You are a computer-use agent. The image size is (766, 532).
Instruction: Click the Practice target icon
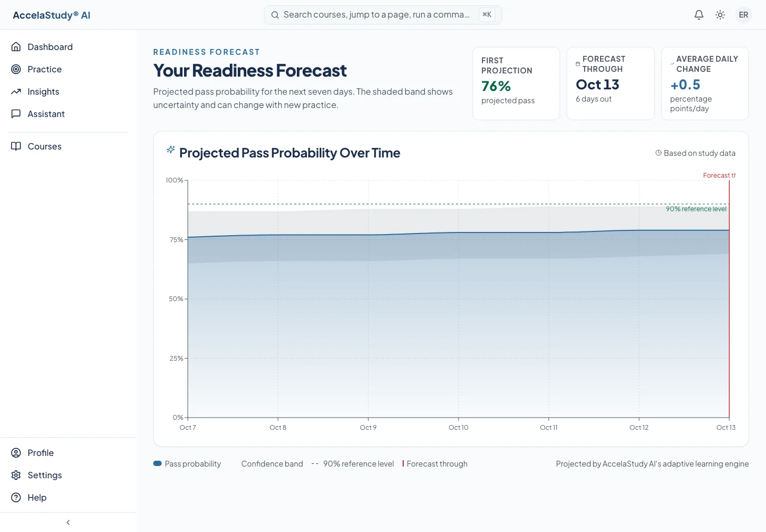[x=16, y=69]
